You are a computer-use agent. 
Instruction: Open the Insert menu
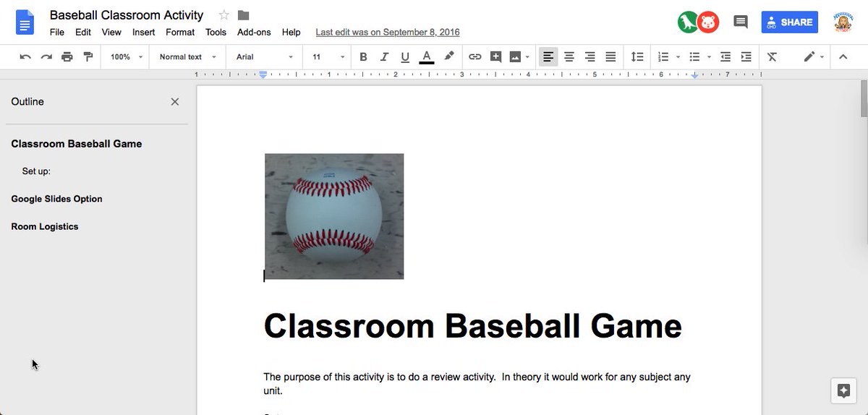click(x=143, y=32)
